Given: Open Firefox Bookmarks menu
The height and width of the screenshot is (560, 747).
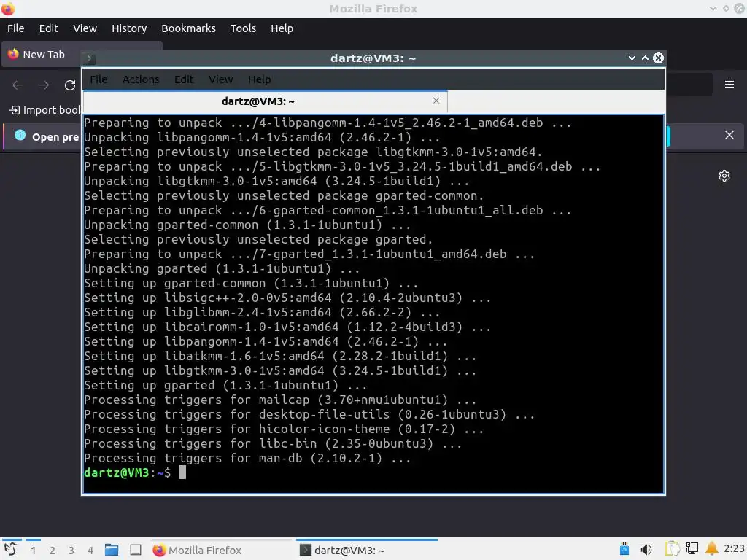Looking at the screenshot, I should click(x=188, y=28).
